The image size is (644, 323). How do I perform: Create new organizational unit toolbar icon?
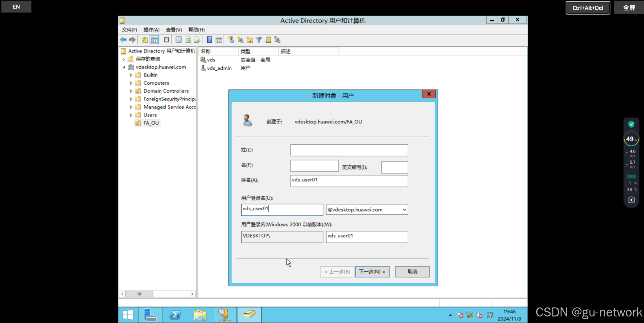click(250, 40)
